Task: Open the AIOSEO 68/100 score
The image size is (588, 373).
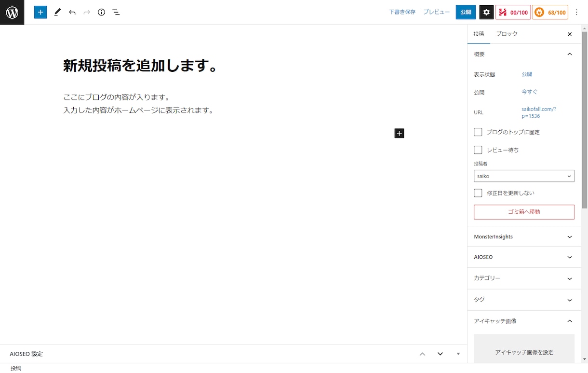Action: pos(550,12)
